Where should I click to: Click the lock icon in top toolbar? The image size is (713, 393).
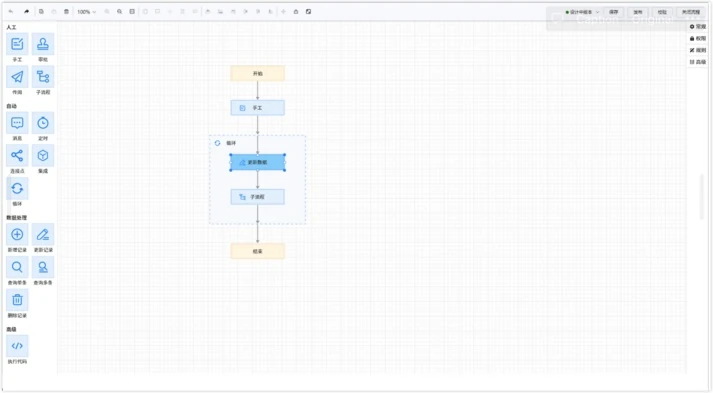[296, 12]
